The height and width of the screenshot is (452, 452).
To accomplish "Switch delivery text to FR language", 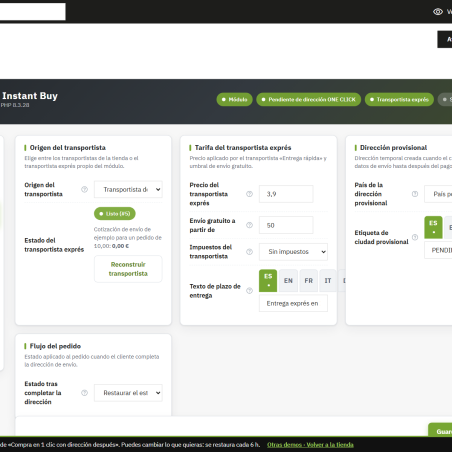I will point(309,281).
